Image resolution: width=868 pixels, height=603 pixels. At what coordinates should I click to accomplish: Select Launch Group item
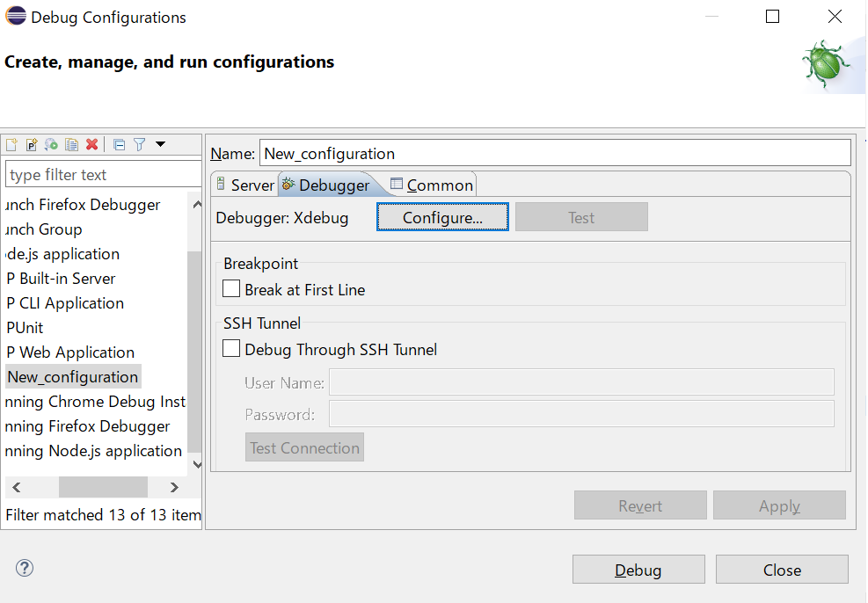tap(44, 229)
